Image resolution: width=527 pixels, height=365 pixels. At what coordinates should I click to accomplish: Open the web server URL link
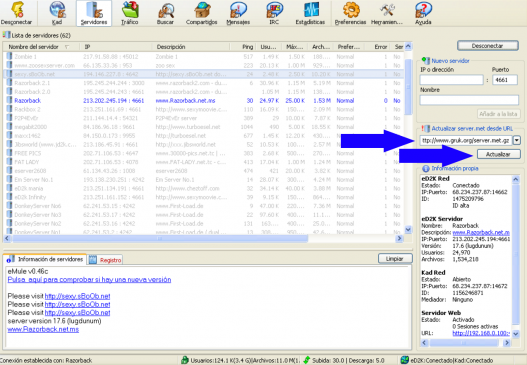point(481,333)
